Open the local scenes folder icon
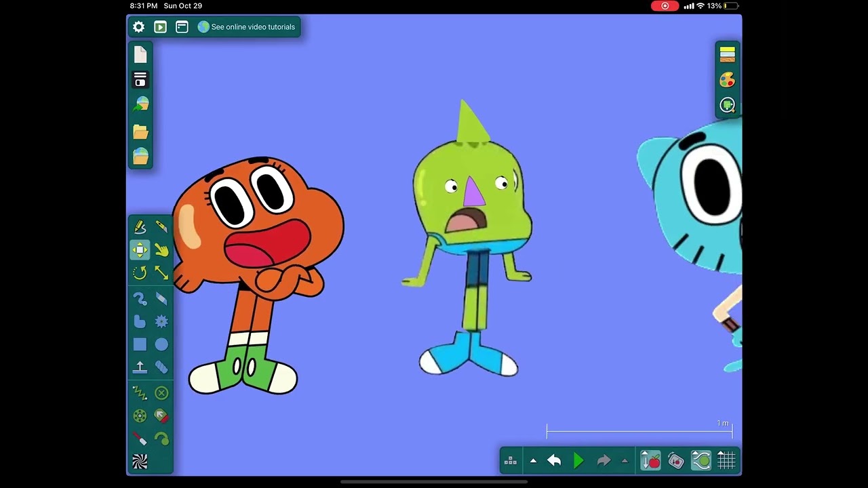Viewport: 868px width, 488px height. [x=140, y=131]
